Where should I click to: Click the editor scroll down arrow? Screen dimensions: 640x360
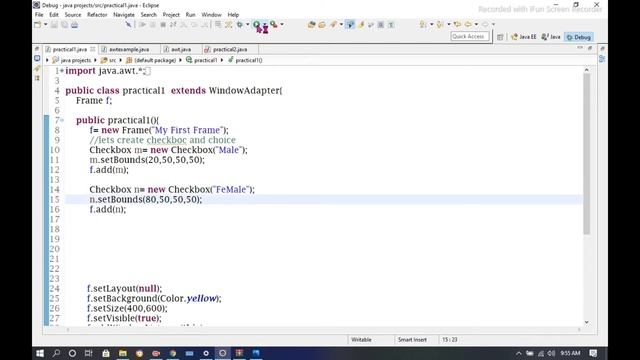coord(587,322)
